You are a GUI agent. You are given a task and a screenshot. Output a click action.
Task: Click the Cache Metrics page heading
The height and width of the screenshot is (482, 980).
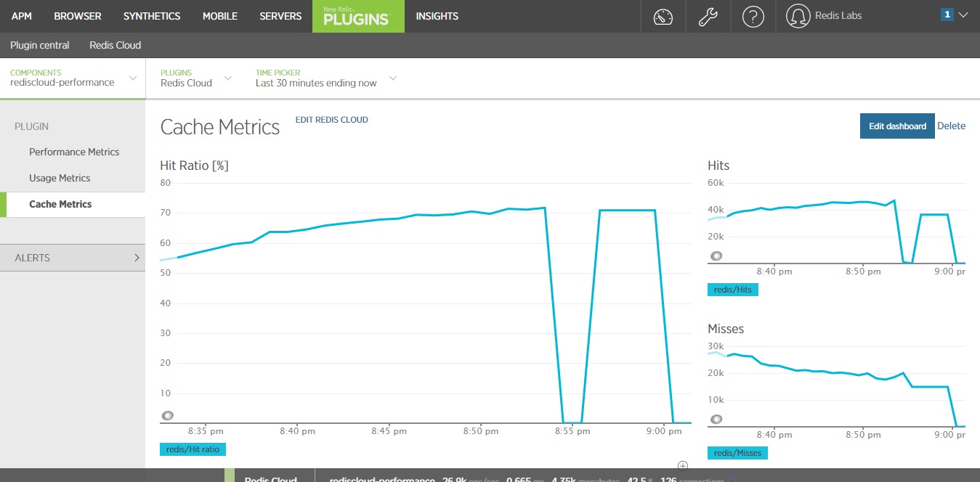(220, 127)
